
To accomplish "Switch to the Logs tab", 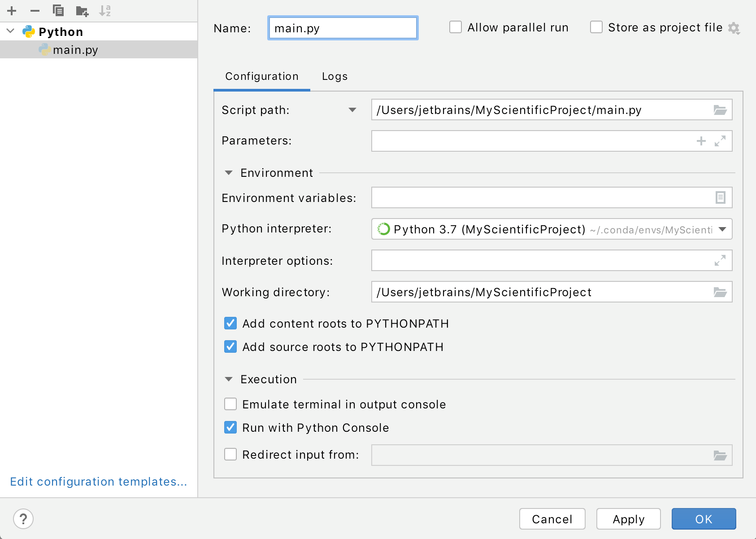I will pyautogui.click(x=334, y=76).
